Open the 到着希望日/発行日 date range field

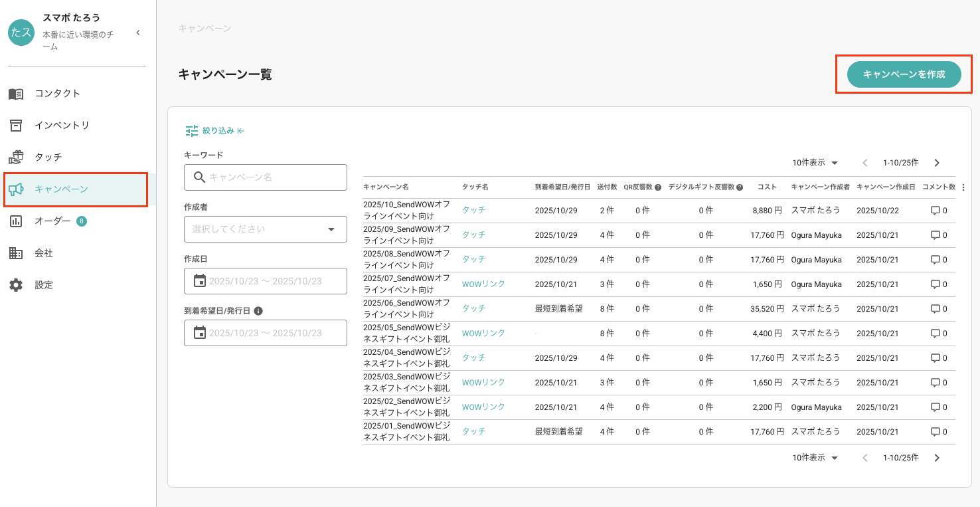(x=266, y=333)
